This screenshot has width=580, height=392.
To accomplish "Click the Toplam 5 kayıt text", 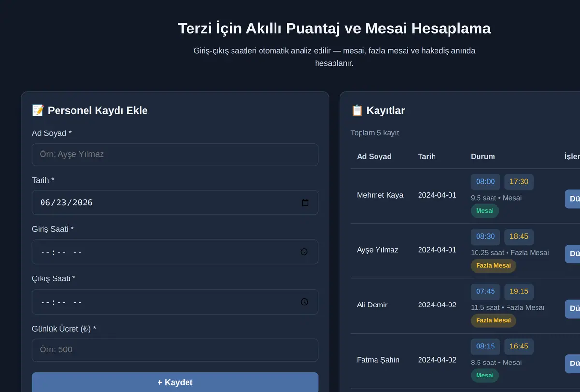I will 375,133.
